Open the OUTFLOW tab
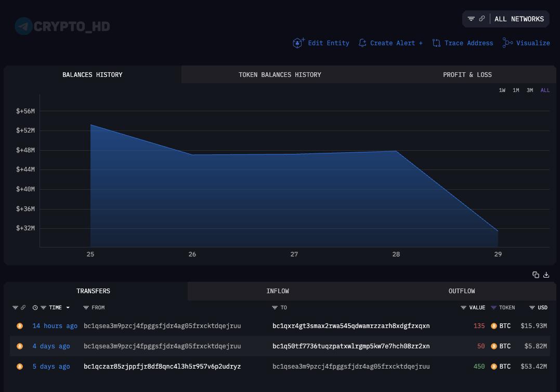This screenshot has height=392, width=560. click(462, 291)
